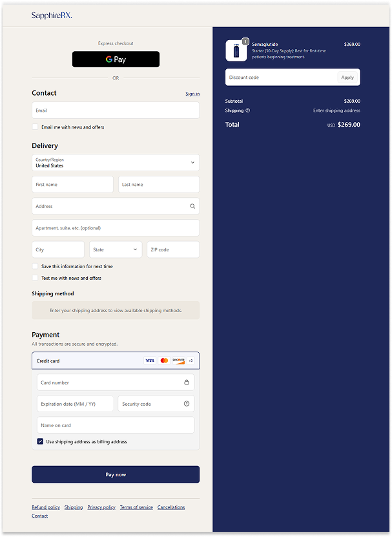This screenshot has width=392, height=537.
Task: Open the Shipping policy link
Action: click(x=74, y=507)
